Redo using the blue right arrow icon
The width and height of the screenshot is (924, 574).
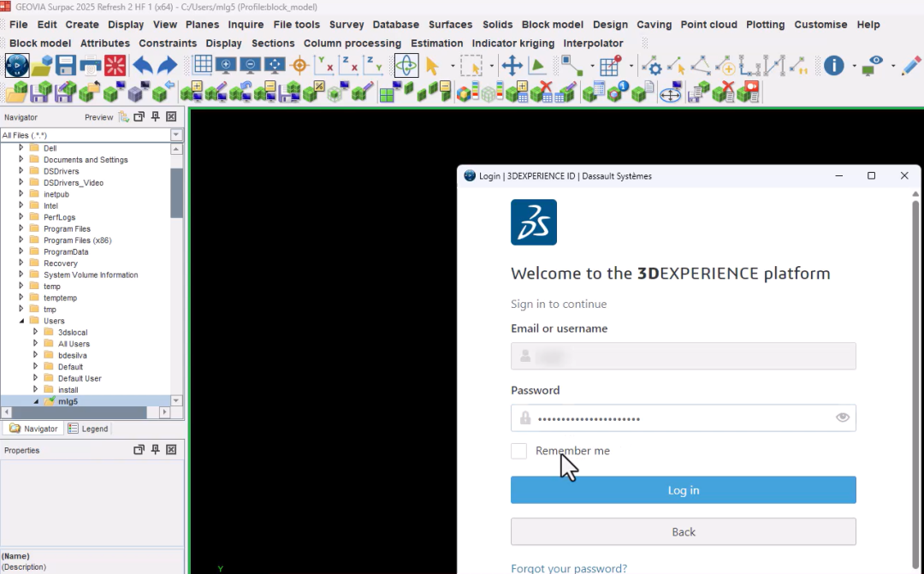[168, 65]
